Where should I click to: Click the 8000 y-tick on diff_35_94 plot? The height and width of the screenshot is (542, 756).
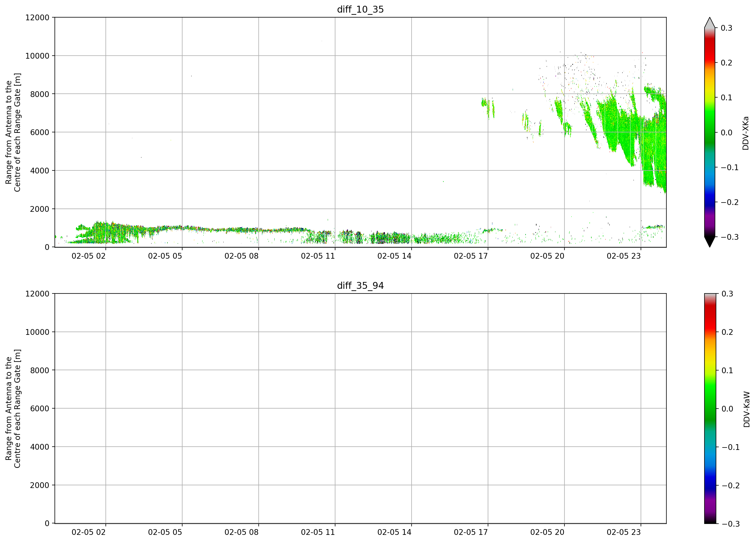tap(40, 370)
